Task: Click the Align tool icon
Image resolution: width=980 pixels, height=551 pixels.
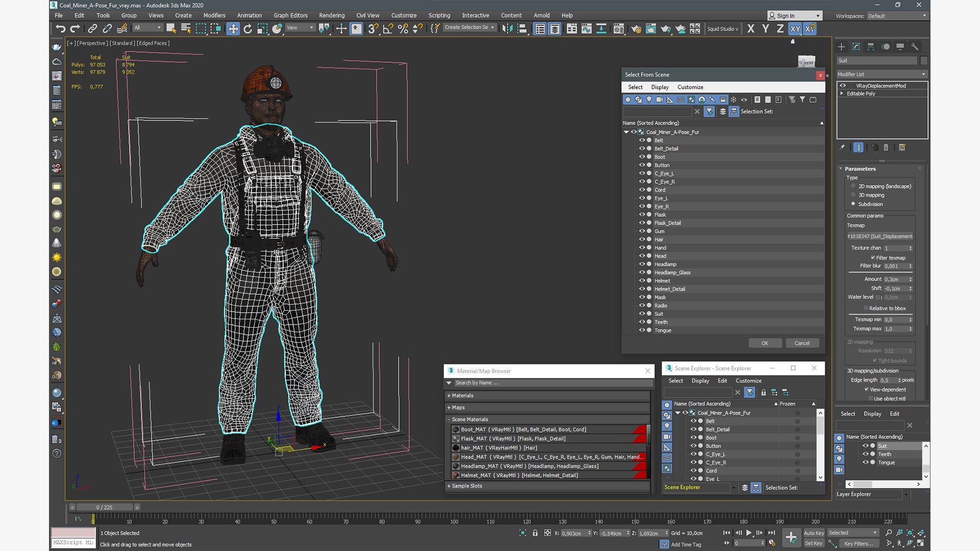Action: coord(522,29)
